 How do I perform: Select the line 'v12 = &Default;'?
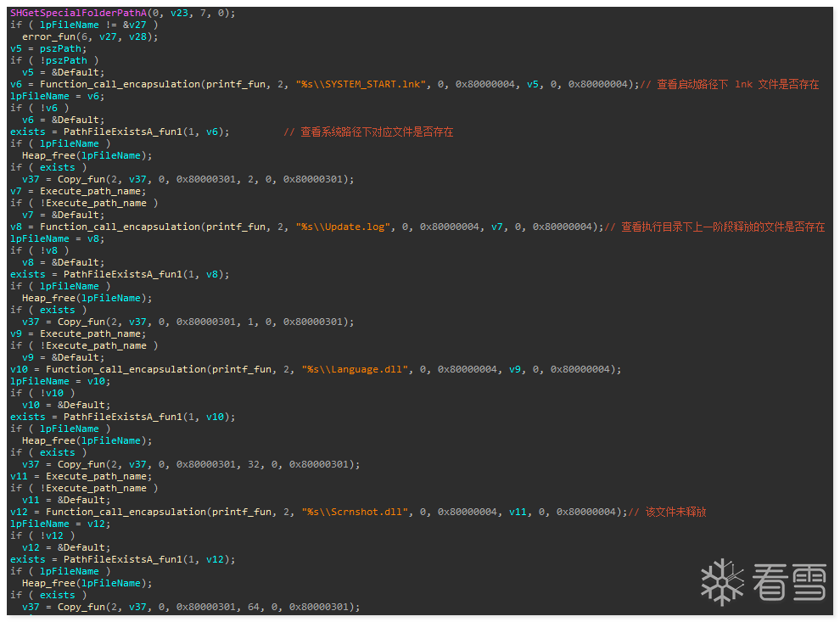tap(66, 547)
